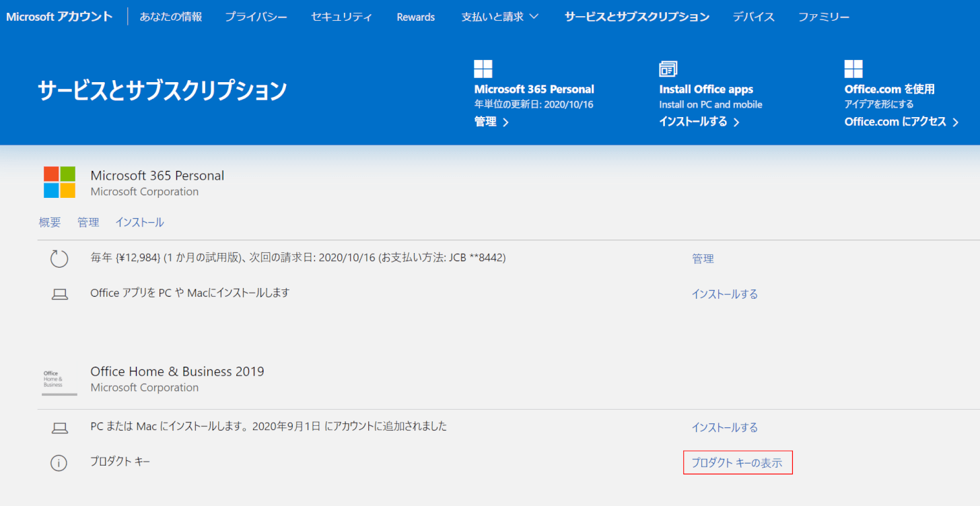Open Rewards in the top navigation

click(416, 17)
